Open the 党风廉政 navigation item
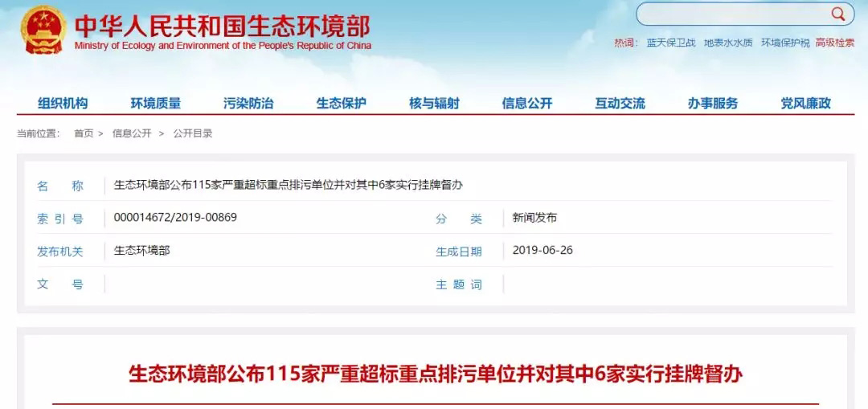Viewport: 868px width, 409px height. click(805, 103)
